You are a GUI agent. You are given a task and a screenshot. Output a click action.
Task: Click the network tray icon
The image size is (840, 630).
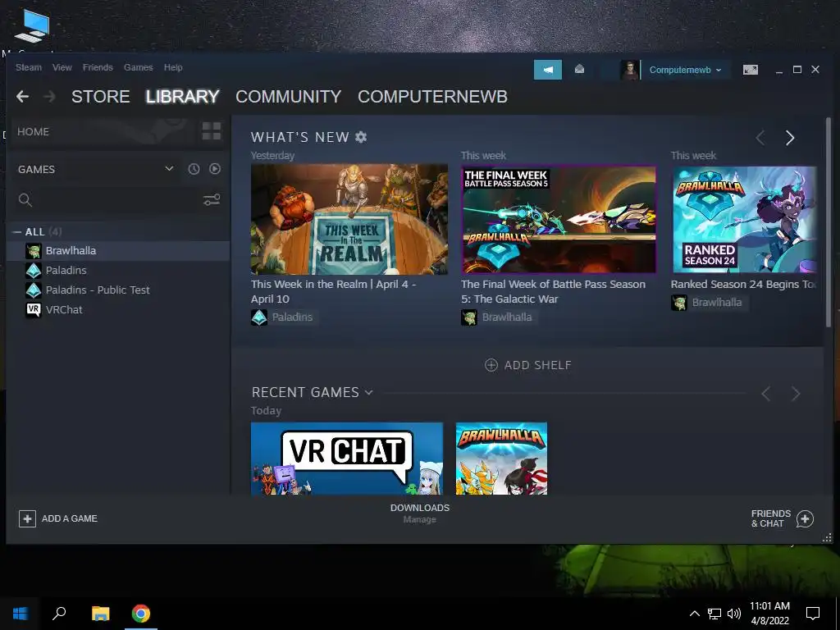pos(714,614)
